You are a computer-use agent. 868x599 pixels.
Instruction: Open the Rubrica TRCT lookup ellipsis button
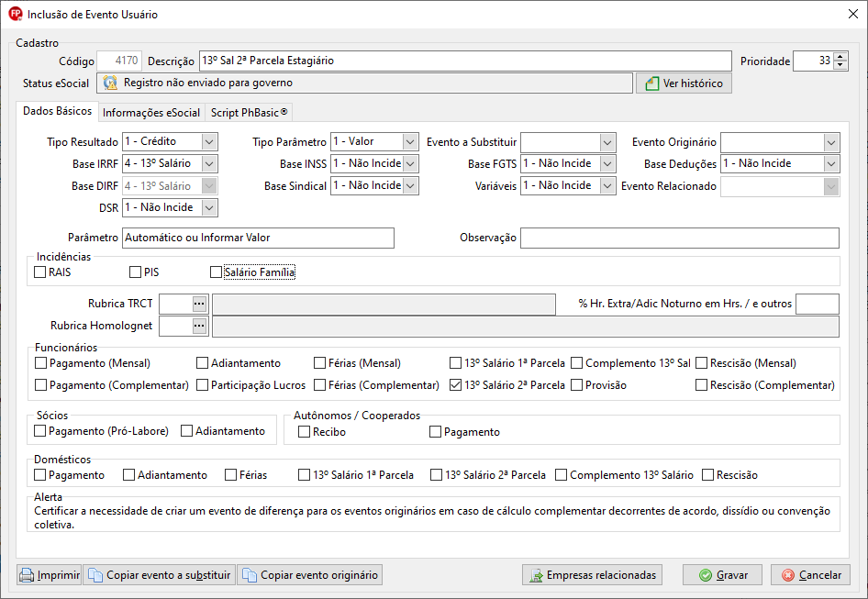point(199,304)
